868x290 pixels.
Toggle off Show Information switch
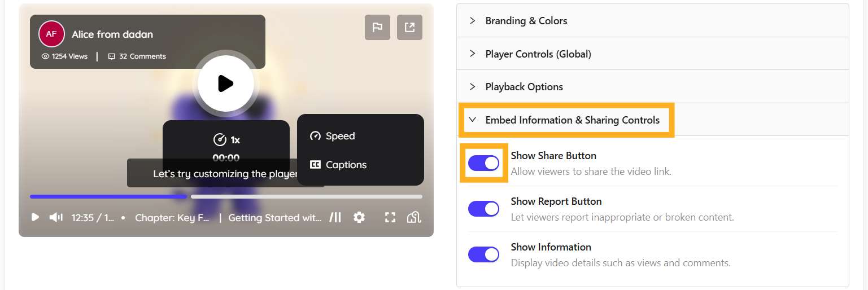coord(483,254)
